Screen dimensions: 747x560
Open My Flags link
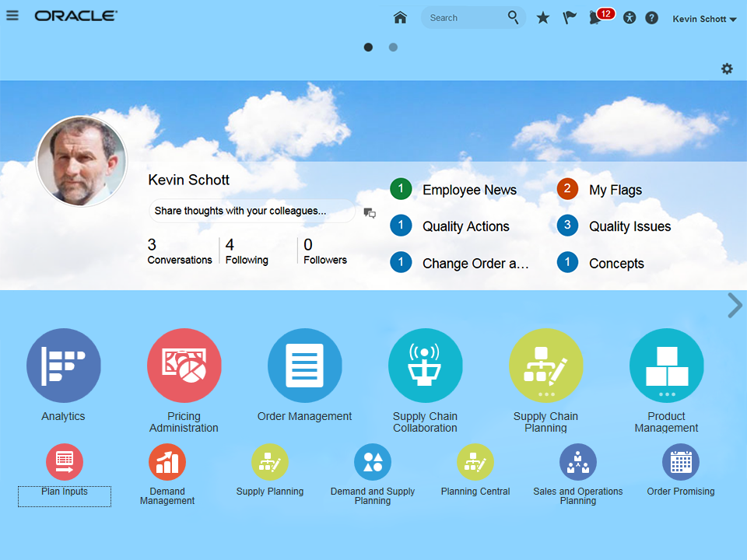(615, 190)
